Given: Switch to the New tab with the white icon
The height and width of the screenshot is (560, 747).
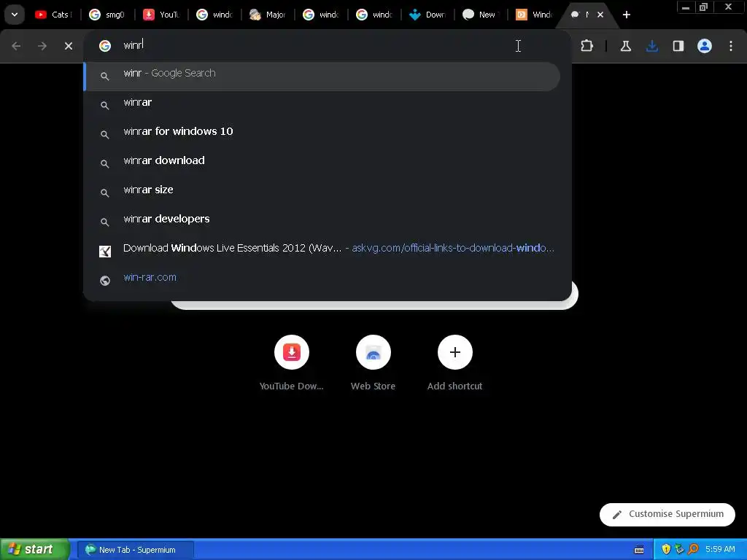Looking at the screenshot, I should pyautogui.click(x=480, y=15).
